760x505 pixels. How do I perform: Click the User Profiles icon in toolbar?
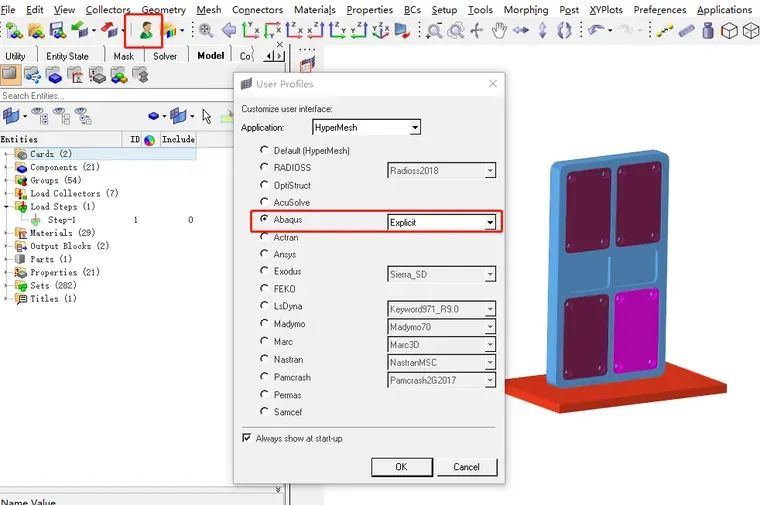[x=146, y=30]
